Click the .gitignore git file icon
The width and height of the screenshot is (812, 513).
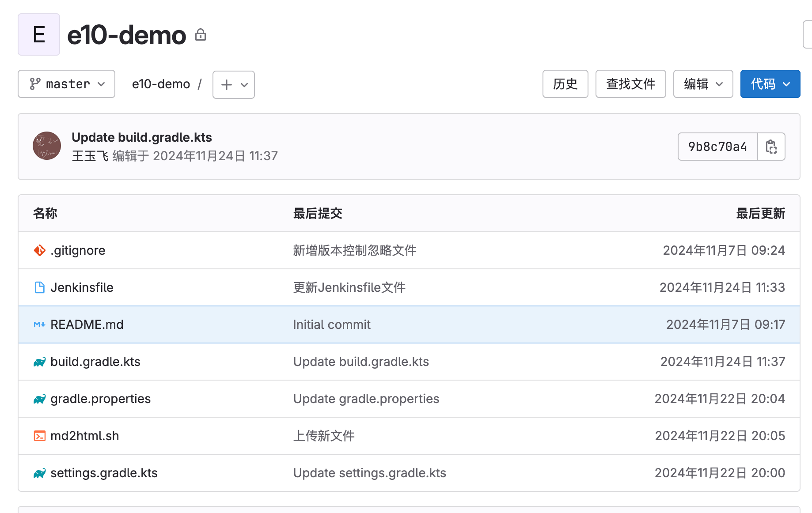(x=39, y=250)
